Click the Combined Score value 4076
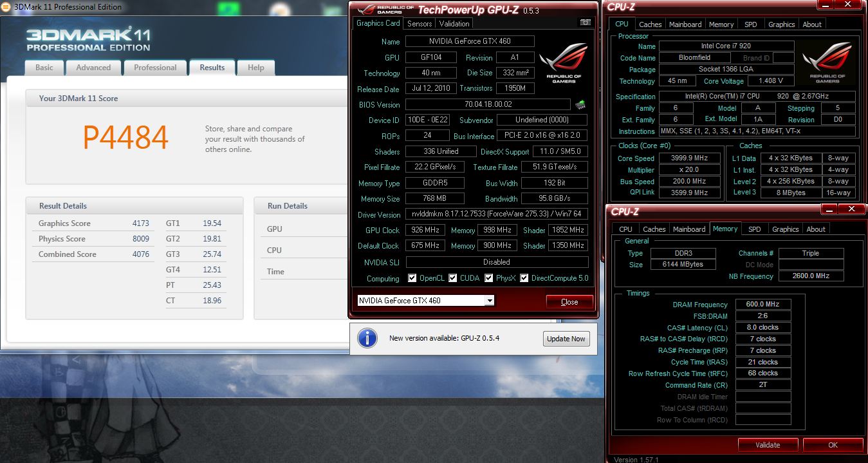868x463 pixels. (x=140, y=254)
